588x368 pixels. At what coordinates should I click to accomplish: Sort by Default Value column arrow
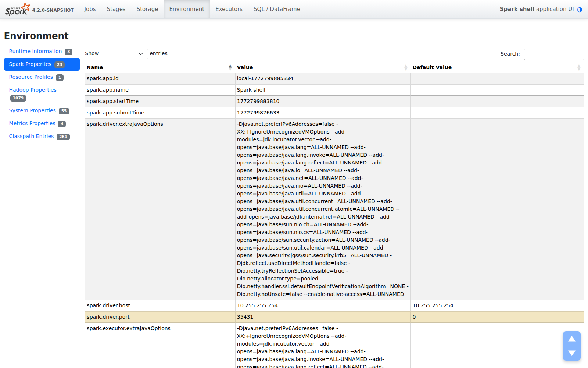coord(579,67)
